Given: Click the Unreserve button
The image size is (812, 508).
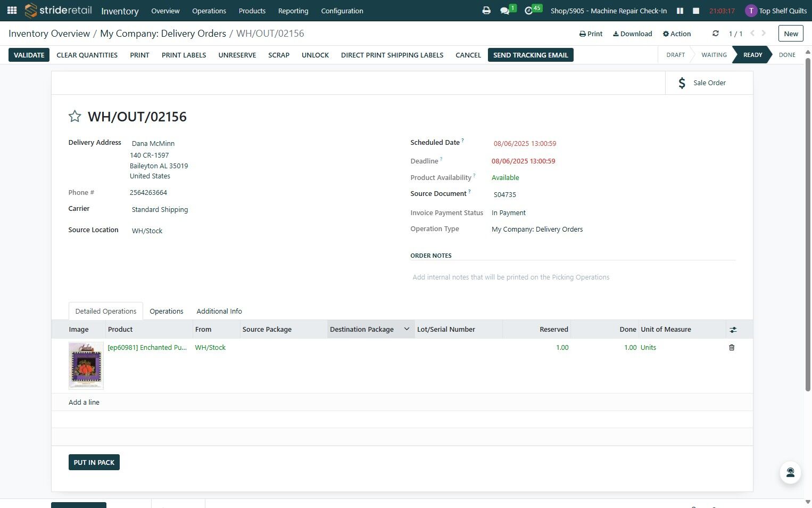Looking at the screenshot, I should [237, 55].
